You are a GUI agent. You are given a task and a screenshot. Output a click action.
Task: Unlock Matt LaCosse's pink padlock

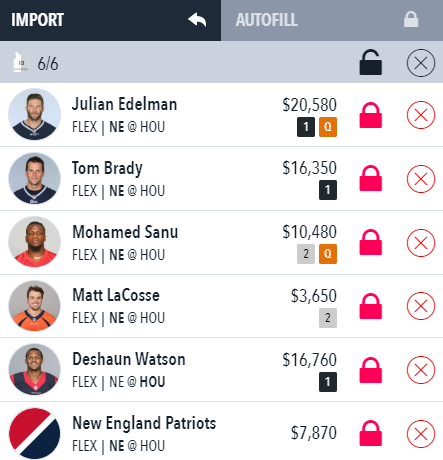[x=370, y=306]
